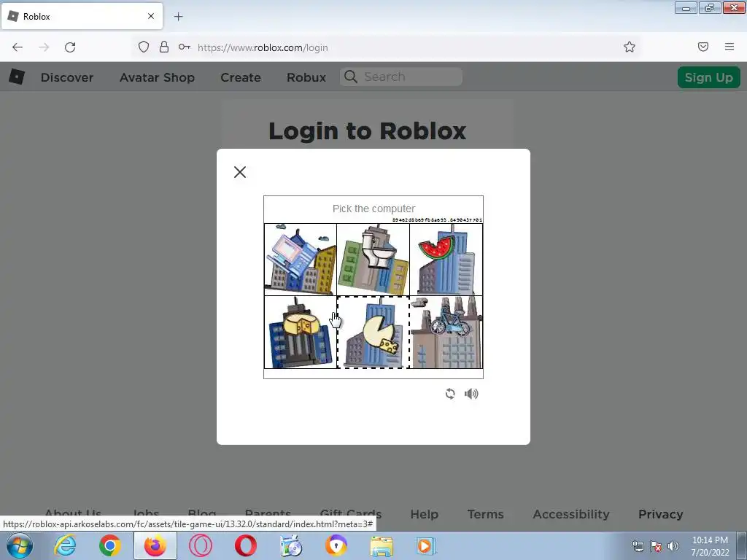Click the green Sign Up button

[x=709, y=77]
